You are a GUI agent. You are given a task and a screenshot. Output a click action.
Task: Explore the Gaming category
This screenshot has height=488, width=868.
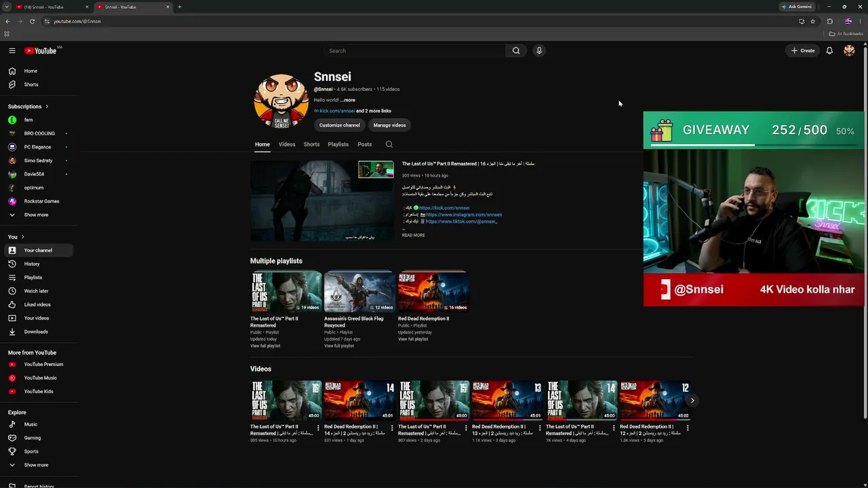point(38,438)
